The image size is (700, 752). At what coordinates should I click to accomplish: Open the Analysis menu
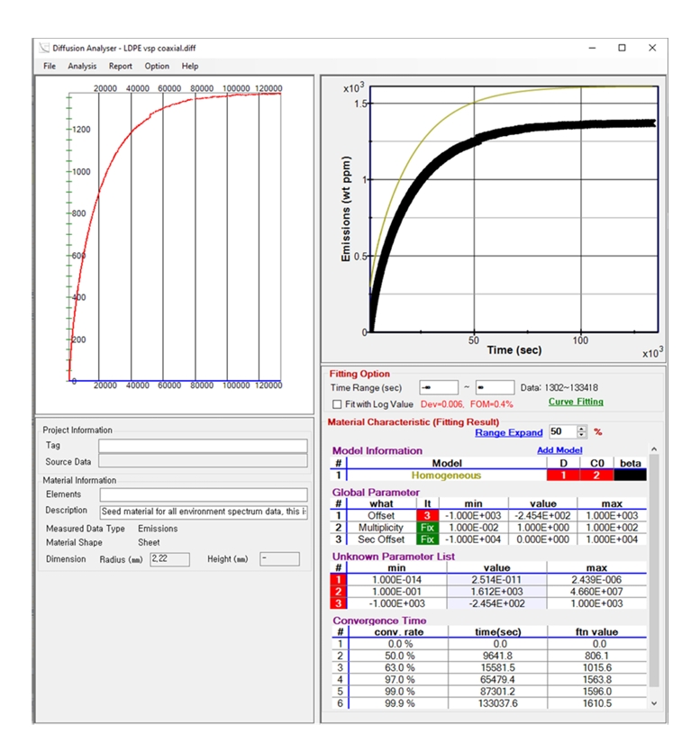[82, 66]
